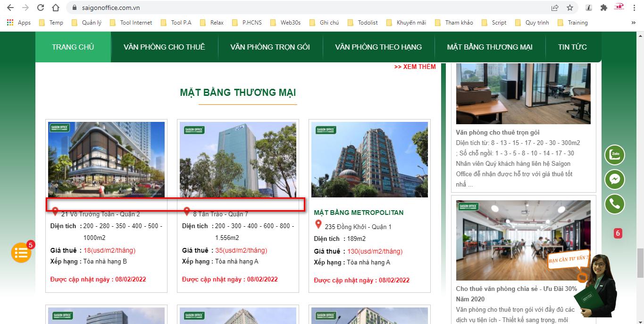Image resolution: width=644 pixels, height=324 pixels.
Task: Open the MẶT BẰNG METROPOLITAN listing link
Action: tap(359, 213)
